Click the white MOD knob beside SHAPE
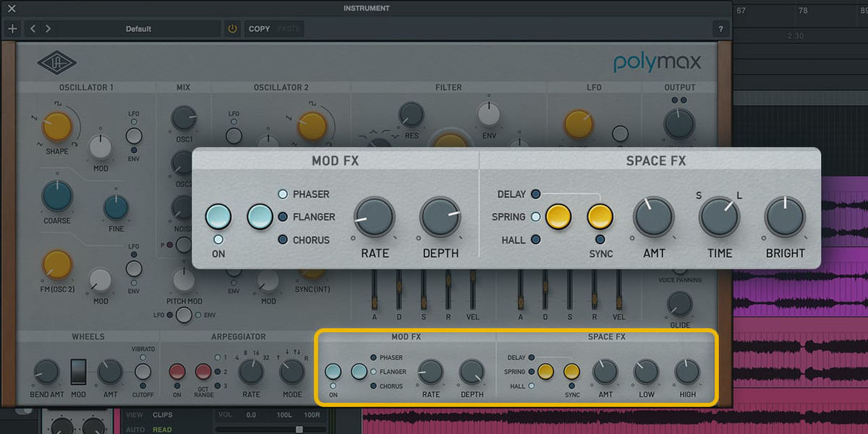Image resolution: width=868 pixels, height=434 pixels. pos(101,147)
